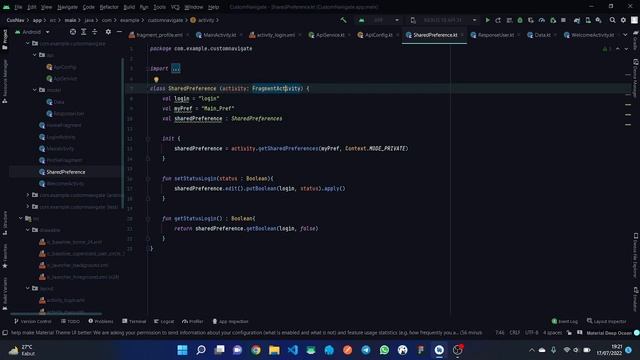Open the Sync Project with Gradle icon

(x=577, y=20)
